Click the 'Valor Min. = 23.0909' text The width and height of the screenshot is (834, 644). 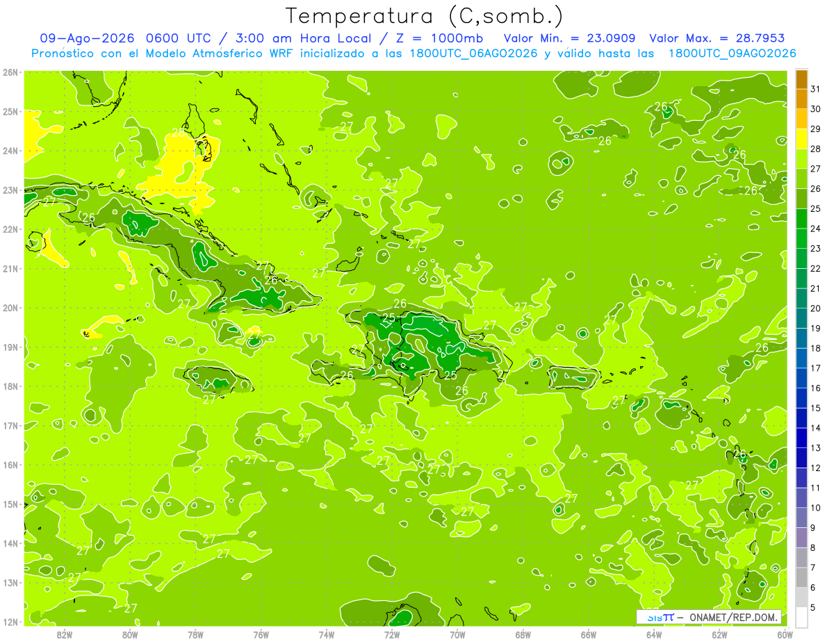pyautogui.click(x=569, y=38)
